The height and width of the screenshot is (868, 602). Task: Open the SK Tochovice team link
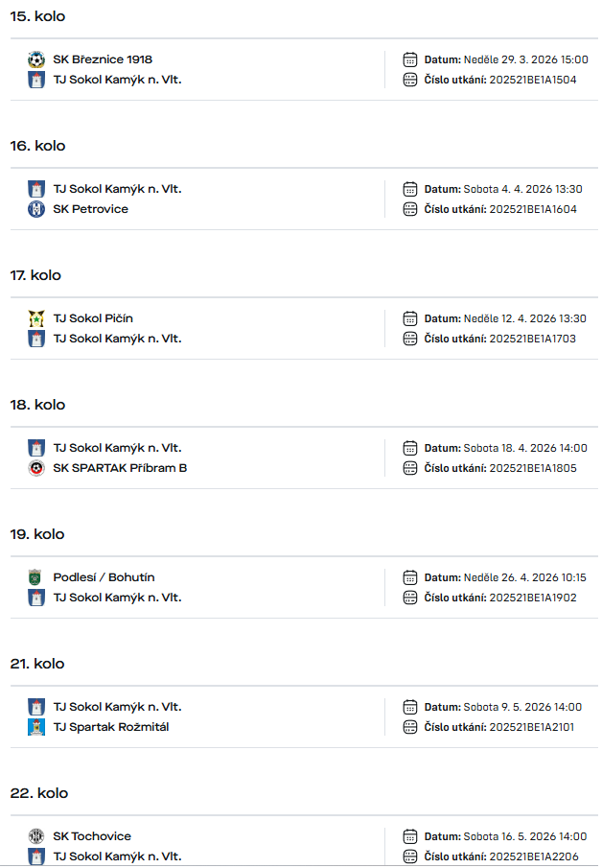pos(92,836)
